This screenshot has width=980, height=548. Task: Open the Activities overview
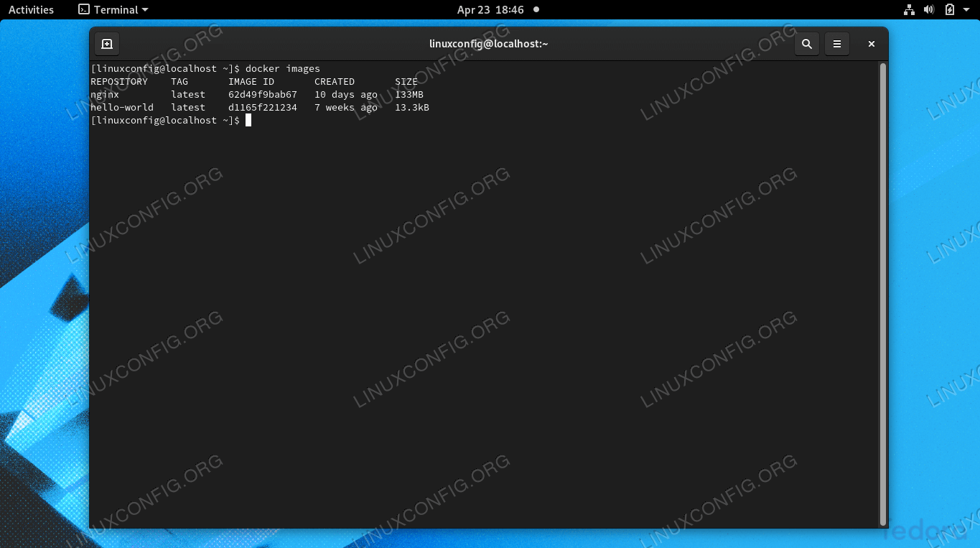pyautogui.click(x=31, y=9)
